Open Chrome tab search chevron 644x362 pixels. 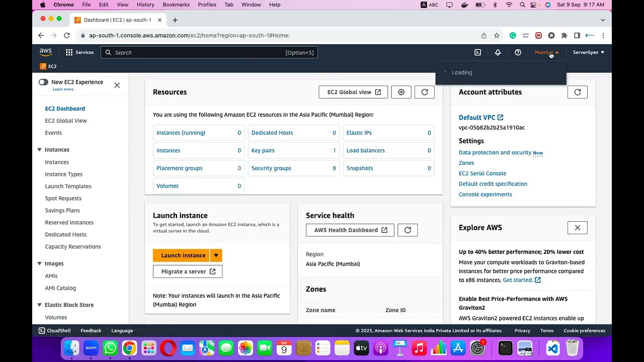[603, 20]
